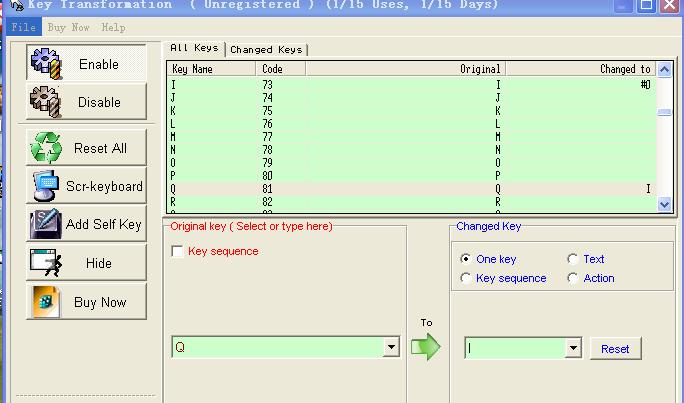
Task: Click the Reset All recycle icon
Action: point(46,148)
